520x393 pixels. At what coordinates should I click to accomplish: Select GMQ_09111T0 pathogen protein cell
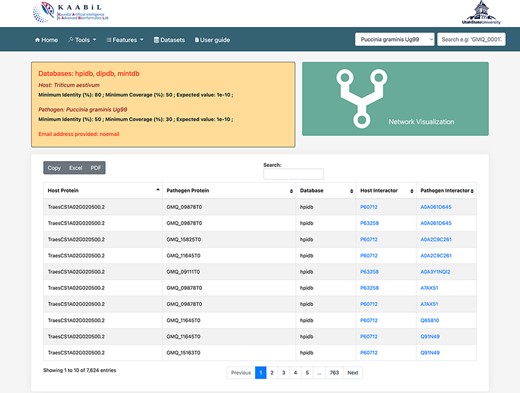(229, 272)
